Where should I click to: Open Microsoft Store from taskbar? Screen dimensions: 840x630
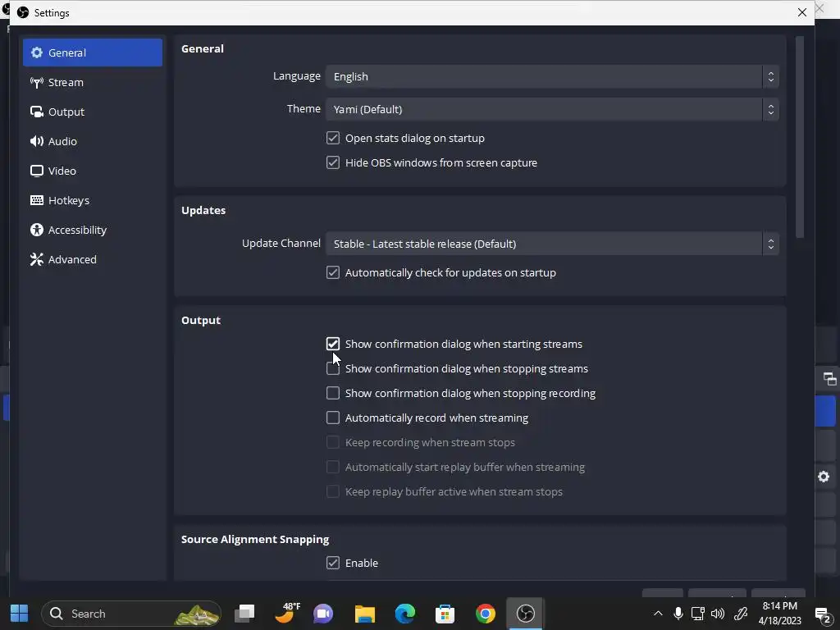[445, 614]
